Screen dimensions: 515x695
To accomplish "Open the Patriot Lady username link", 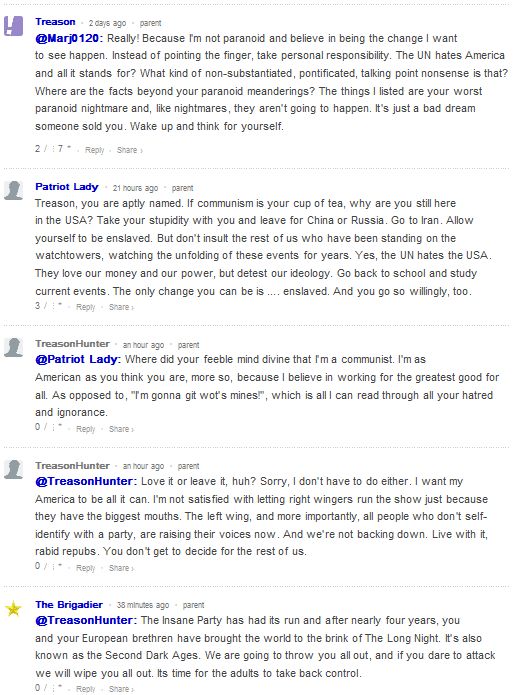I will point(67,187).
